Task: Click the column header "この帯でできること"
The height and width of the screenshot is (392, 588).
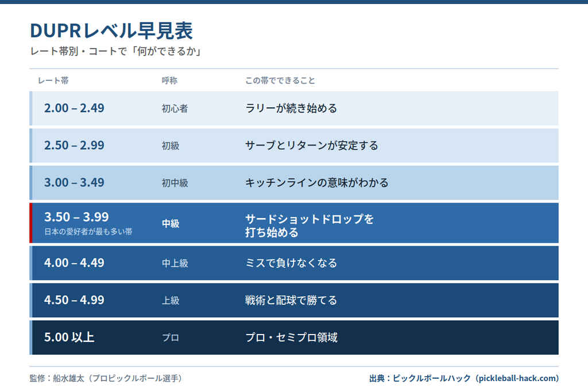Action: (x=280, y=80)
